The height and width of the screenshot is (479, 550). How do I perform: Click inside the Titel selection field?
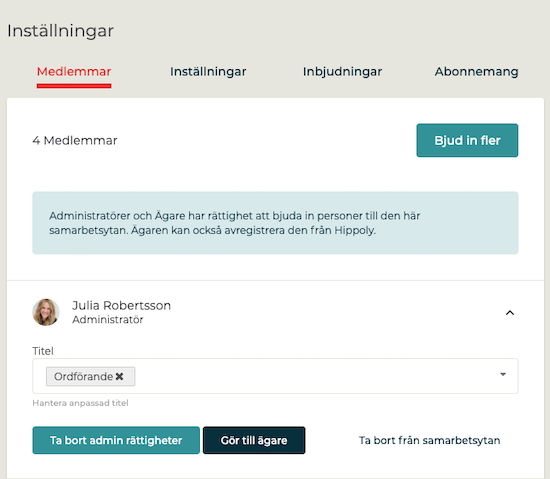(275, 376)
